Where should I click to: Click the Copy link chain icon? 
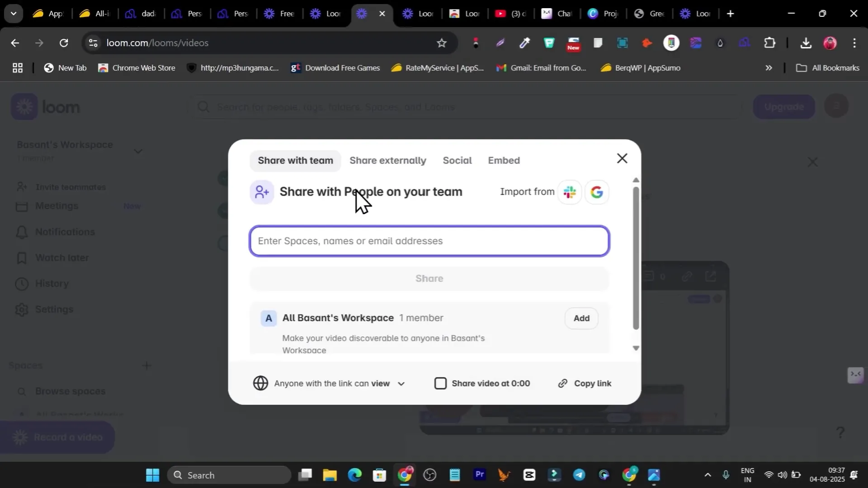click(563, 384)
